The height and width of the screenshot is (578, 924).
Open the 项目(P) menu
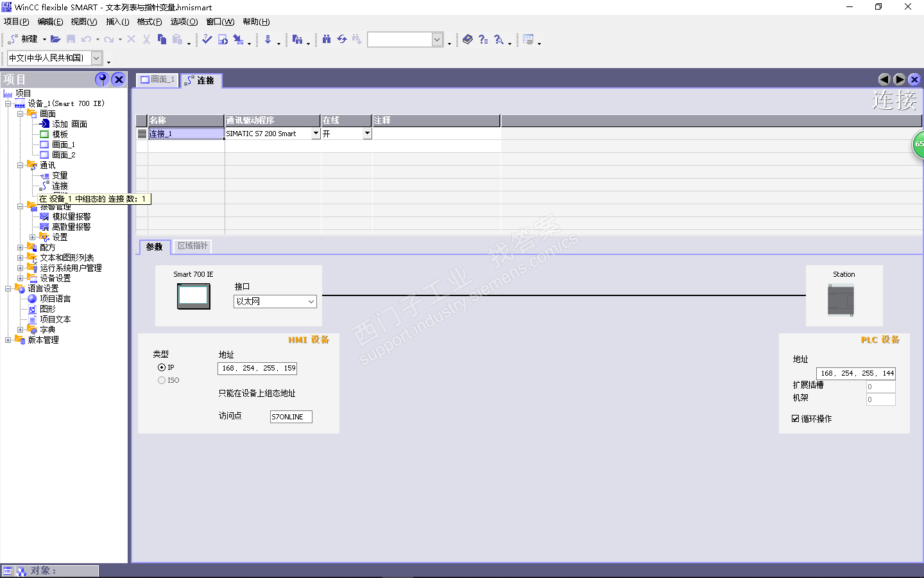(17, 22)
